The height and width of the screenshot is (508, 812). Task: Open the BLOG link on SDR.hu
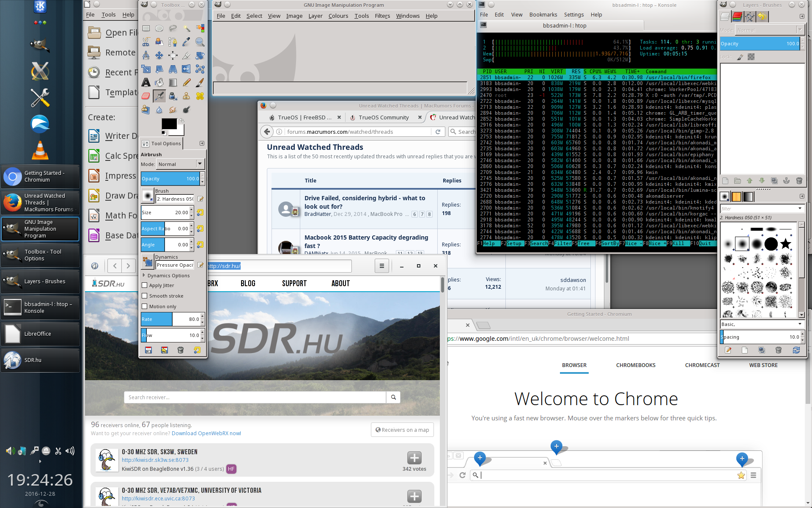248,283
